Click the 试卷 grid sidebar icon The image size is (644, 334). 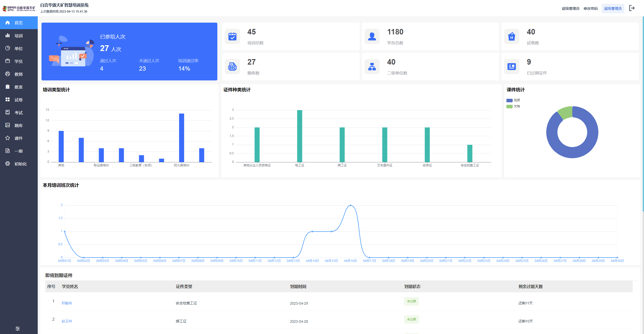point(8,100)
